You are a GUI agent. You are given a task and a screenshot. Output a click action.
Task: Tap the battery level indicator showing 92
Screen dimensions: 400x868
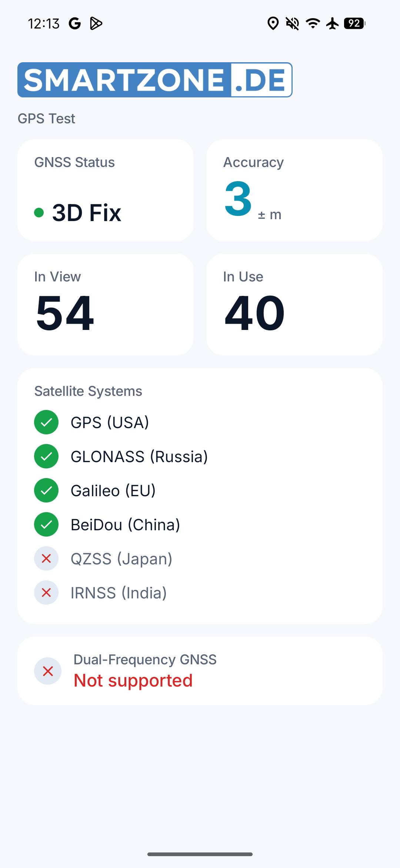[354, 24]
